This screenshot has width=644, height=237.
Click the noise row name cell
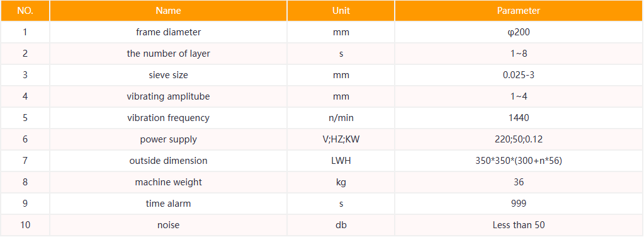[x=168, y=224]
